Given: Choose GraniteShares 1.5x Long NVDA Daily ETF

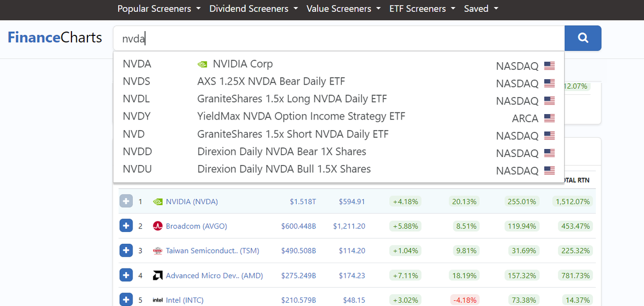Looking at the screenshot, I should pos(339,99).
